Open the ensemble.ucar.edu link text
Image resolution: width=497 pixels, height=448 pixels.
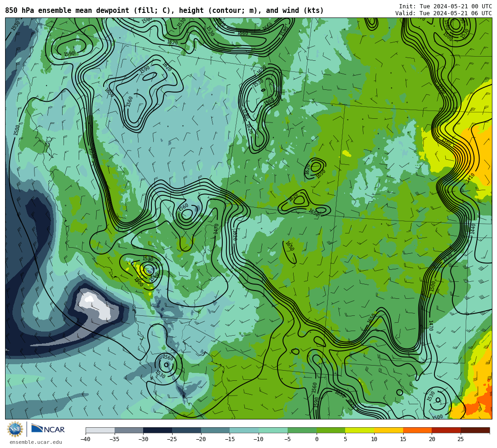click(x=35, y=442)
